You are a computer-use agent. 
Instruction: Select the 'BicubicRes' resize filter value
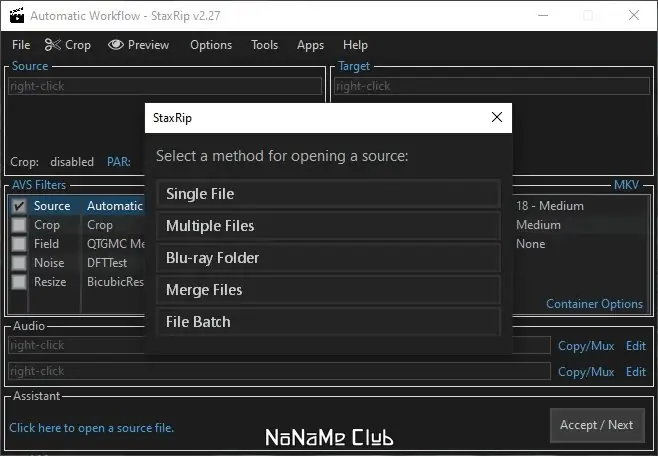115,282
